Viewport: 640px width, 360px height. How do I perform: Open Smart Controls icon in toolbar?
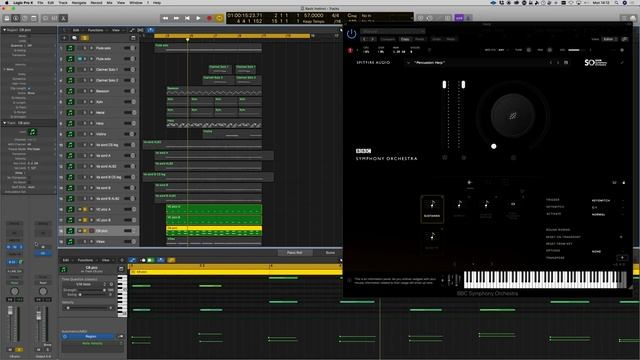click(x=45, y=18)
